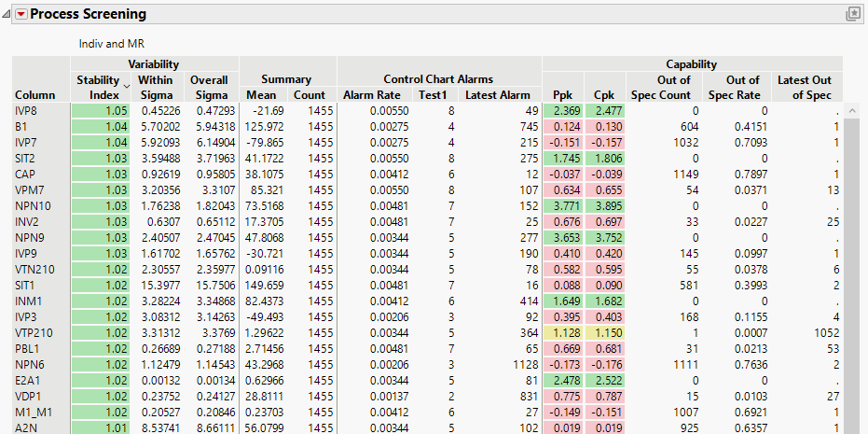
Task: Select the Overall Sigma column header
Action: coord(209,87)
